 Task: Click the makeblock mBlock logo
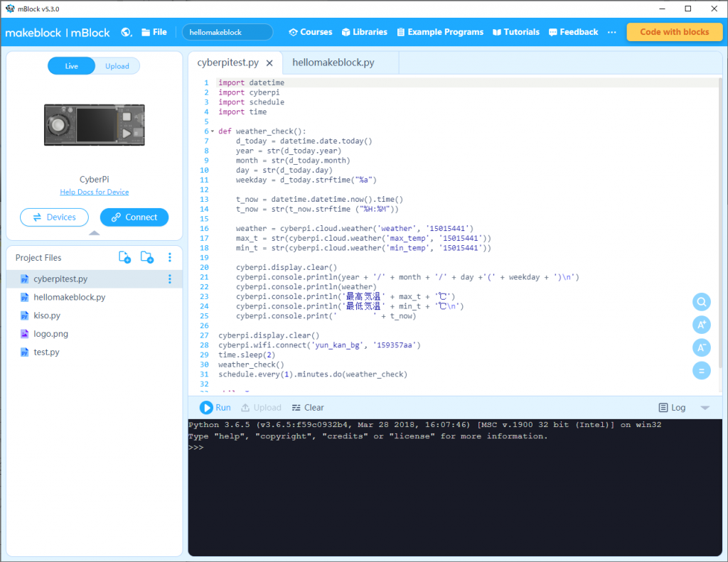[x=58, y=33]
